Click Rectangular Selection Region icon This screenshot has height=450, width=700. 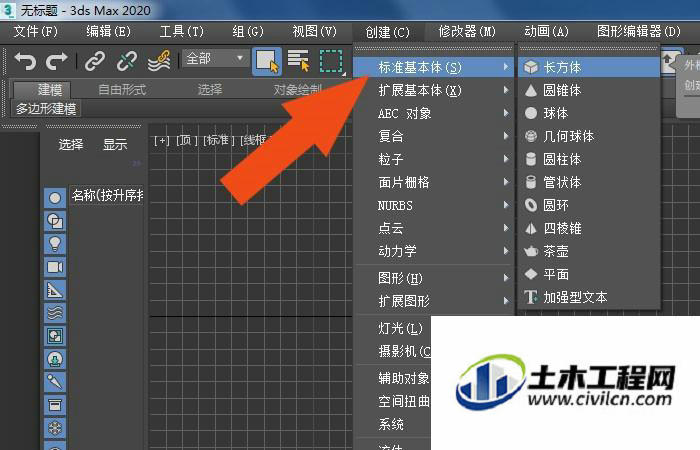[331, 61]
